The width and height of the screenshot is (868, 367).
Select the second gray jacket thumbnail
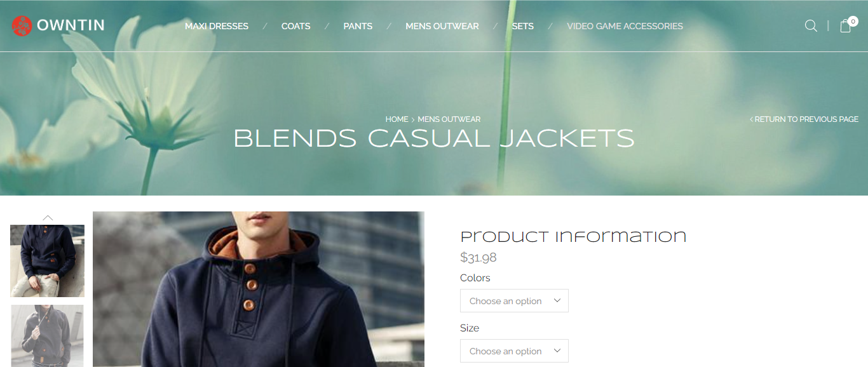point(47,336)
